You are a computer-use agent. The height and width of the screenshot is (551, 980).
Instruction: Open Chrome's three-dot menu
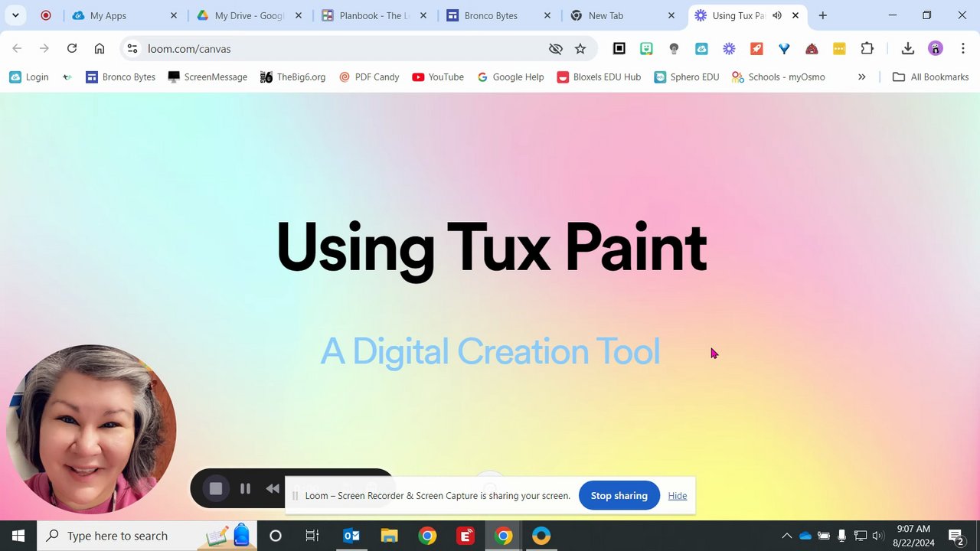[x=963, y=48]
